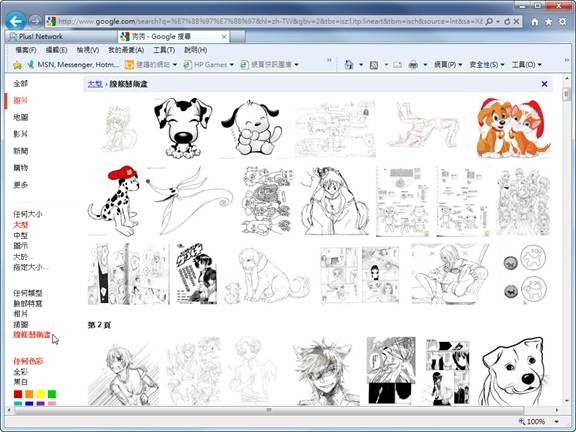
Task: Click the command bar Home icon
Action: (349, 65)
